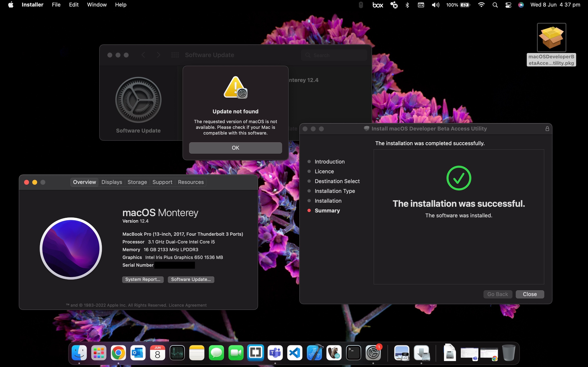Click the Spotlight search icon in menu bar
588x367 pixels.
[495, 5]
